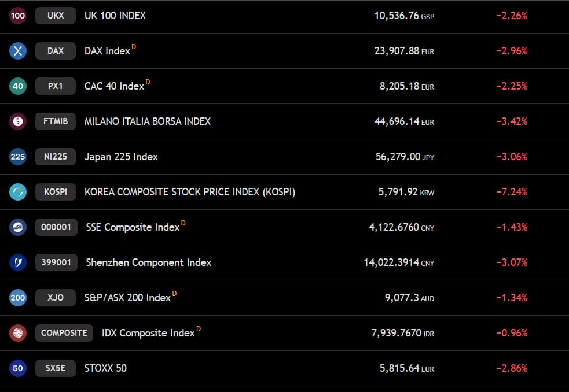The image size is (569, 392).
Task: Select the UKX ticker badge
Action: click(x=56, y=16)
